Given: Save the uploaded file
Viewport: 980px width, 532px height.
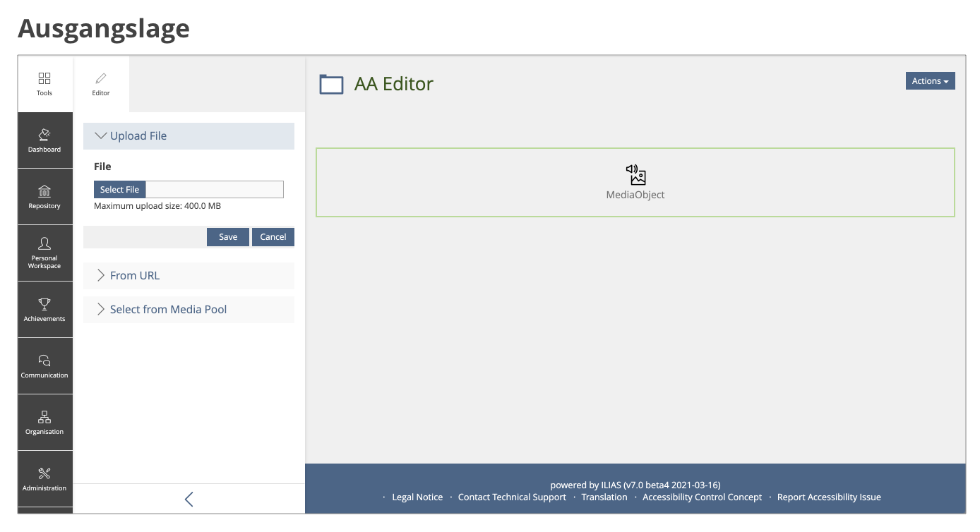Looking at the screenshot, I should [228, 237].
